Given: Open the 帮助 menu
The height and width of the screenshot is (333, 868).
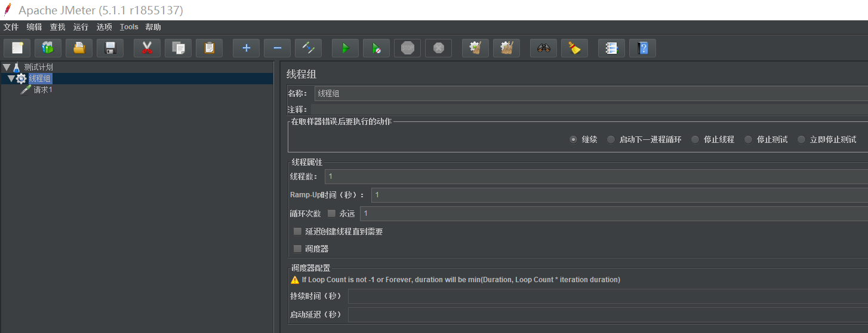Looking at the screenshot, I should coord(153,27).
